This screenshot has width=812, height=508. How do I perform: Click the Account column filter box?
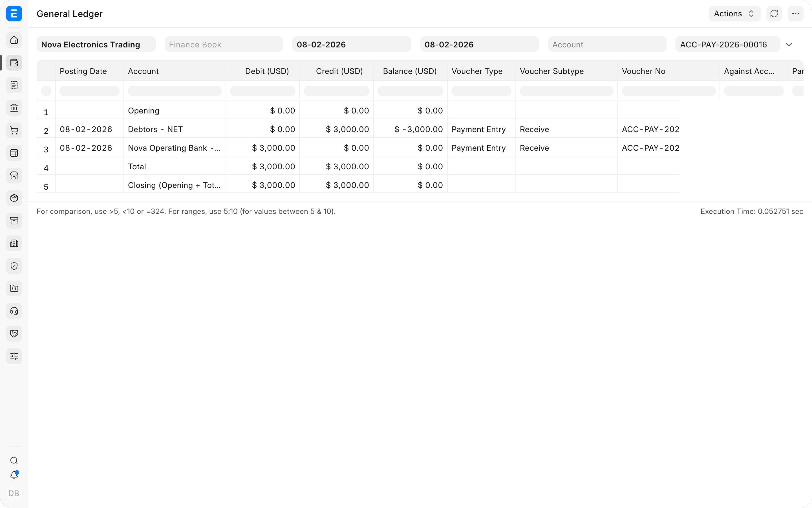pyautogui.click(x=175, y=91)
